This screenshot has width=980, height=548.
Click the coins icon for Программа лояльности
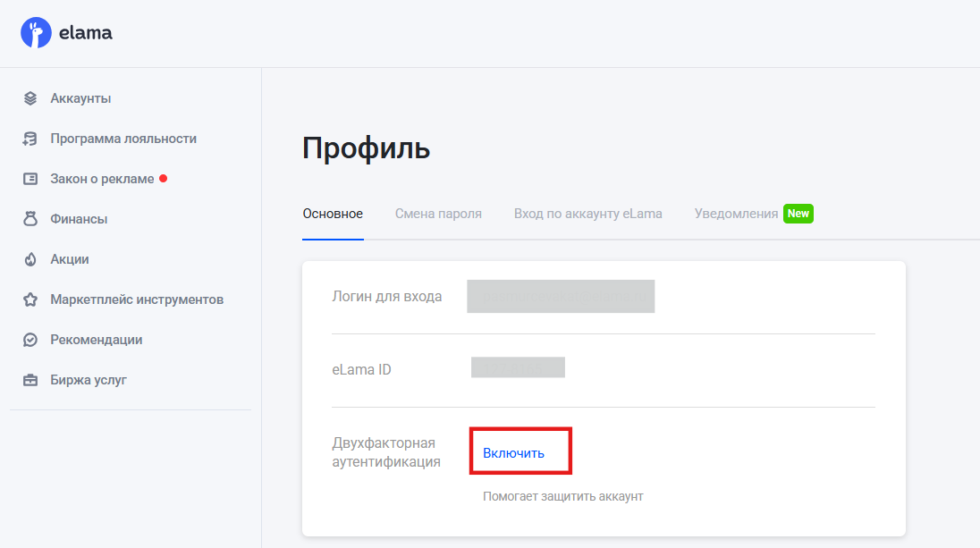30,139
